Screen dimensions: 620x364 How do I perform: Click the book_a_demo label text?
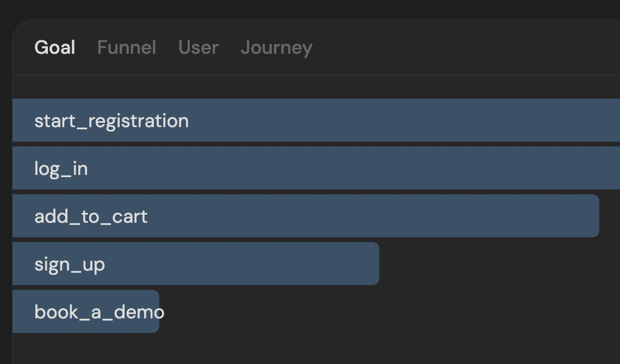coord(99,312)
